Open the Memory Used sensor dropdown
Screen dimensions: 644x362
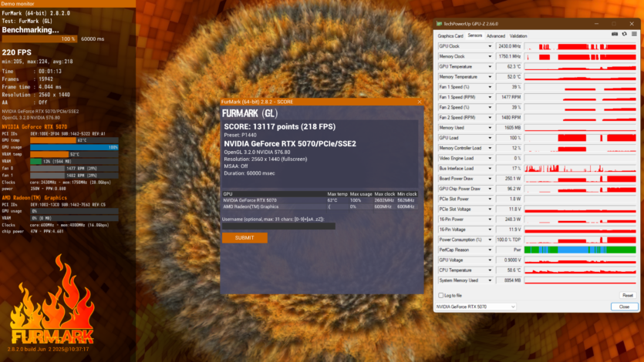click(x=490, y=128)
